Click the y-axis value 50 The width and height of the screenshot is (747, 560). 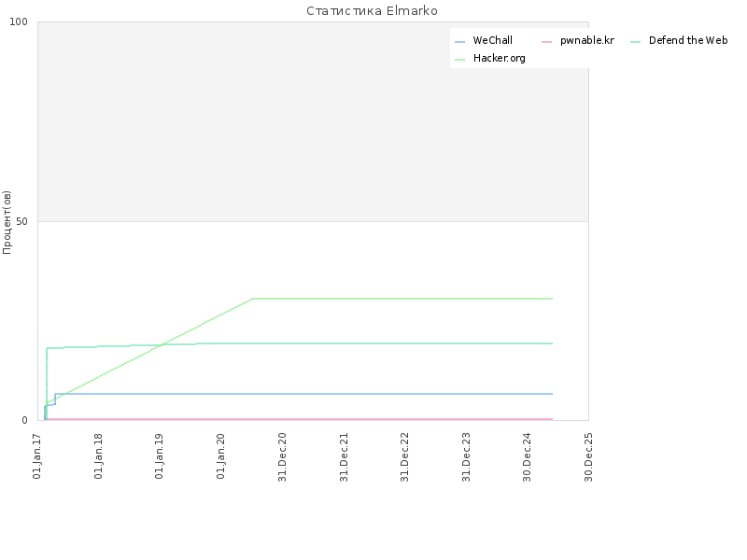(x=21, y=221)
